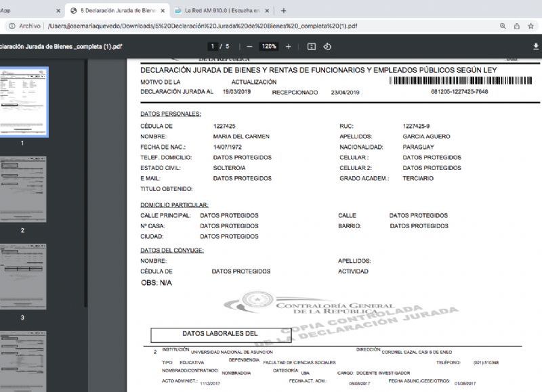
Task: Click the EDUCATIVA type value
Action: coord(192,363)
